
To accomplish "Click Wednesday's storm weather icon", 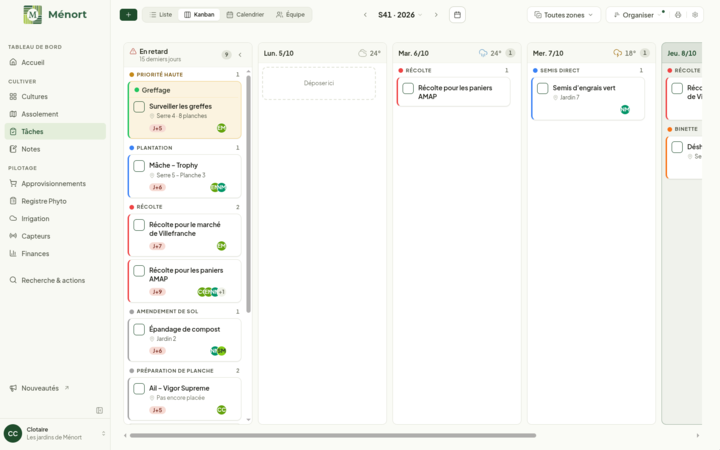I will (x=617, y=53).
